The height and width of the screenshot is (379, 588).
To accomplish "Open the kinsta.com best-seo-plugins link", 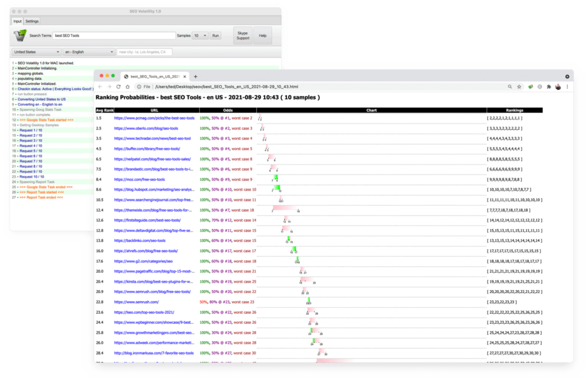I will pyautogui.click(x=153, y=281).
